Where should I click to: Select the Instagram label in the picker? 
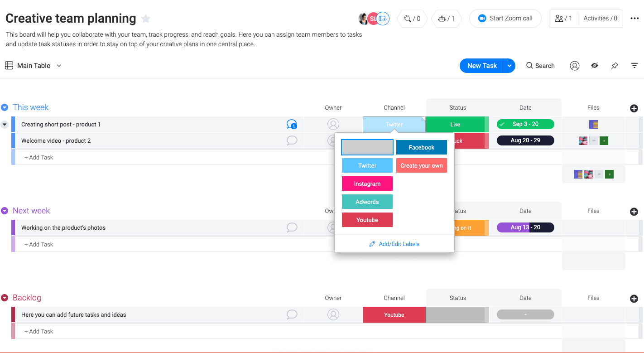(367, 184)
